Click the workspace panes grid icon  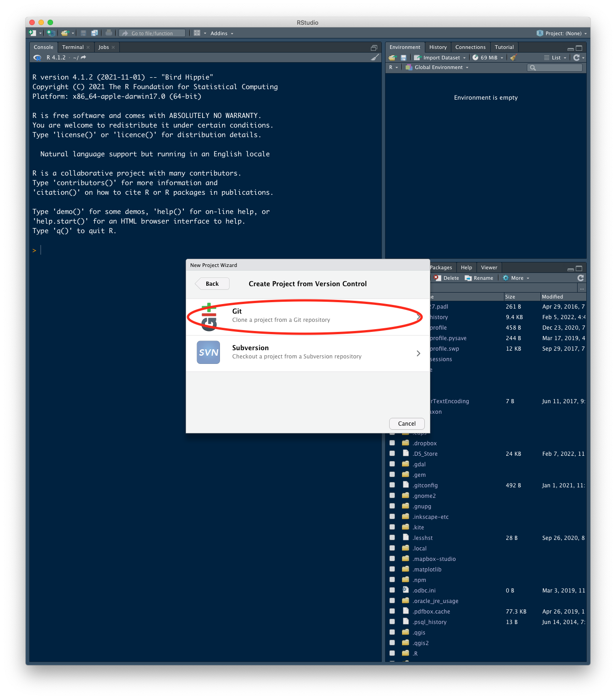[x=197, y=33]
